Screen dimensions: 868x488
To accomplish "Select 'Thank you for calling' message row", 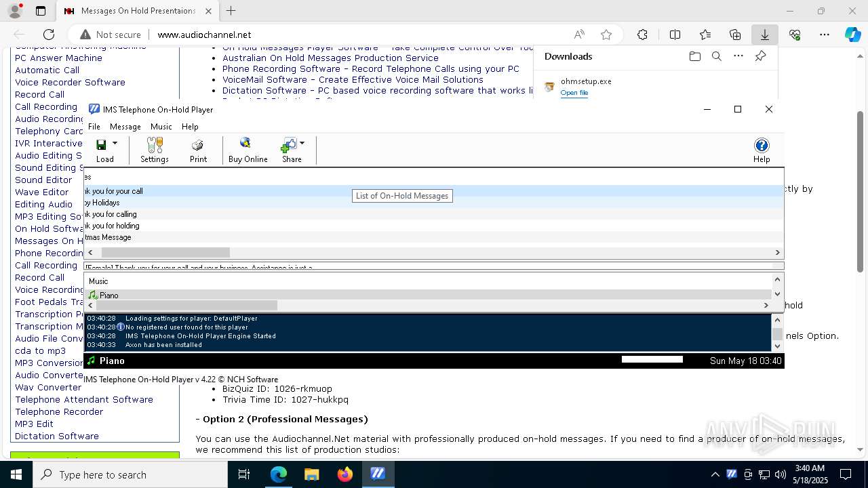I will coord(434,214).
